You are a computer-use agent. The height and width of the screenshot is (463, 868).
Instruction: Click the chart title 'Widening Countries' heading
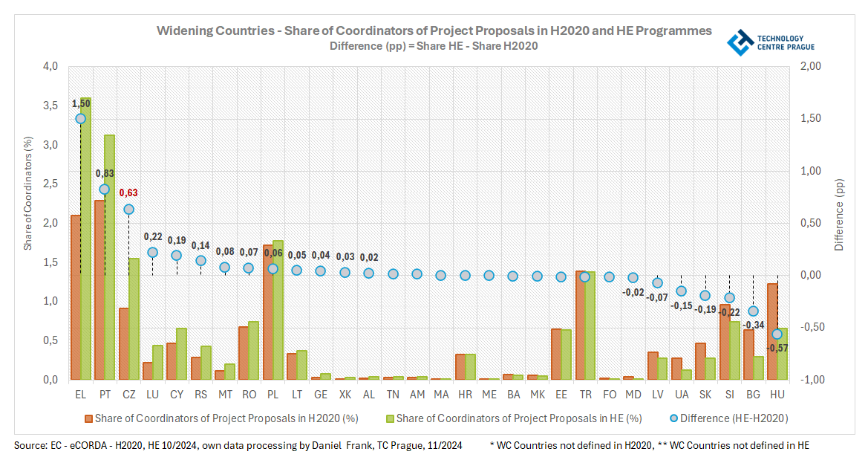[434, 31]
